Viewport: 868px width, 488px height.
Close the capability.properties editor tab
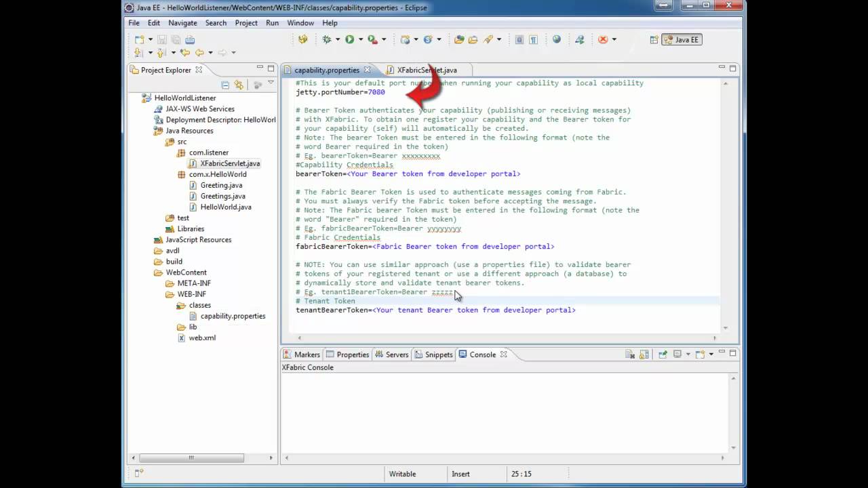tap(367, 70)
